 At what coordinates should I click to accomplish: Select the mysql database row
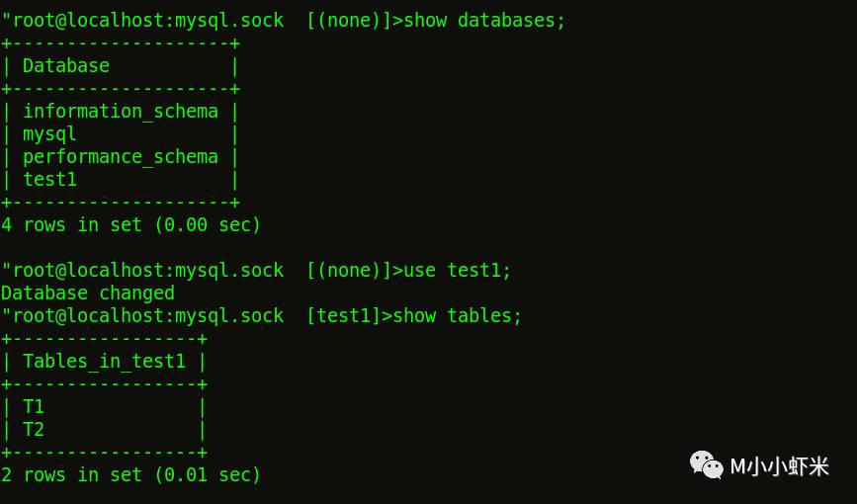pos(49,133)
